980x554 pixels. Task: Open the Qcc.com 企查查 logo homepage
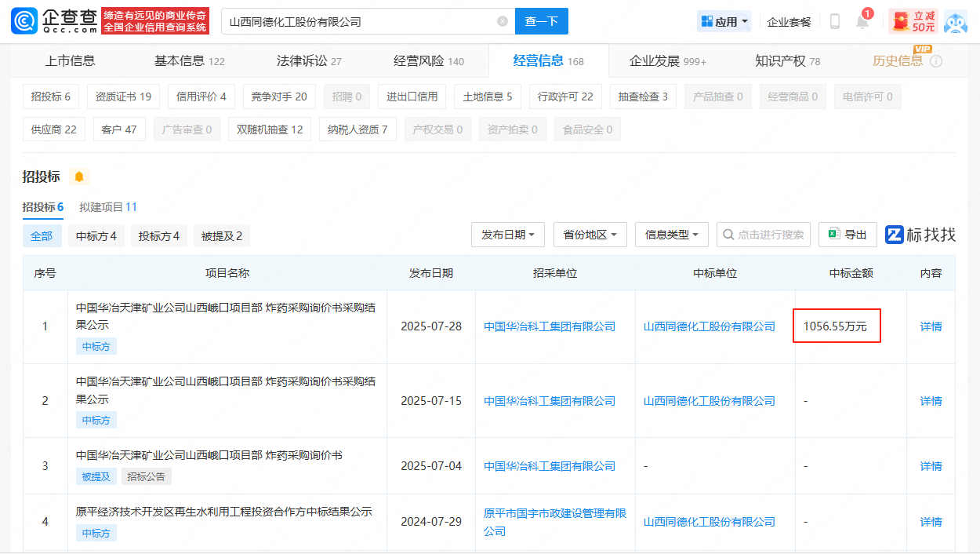[x=55, y=21]
